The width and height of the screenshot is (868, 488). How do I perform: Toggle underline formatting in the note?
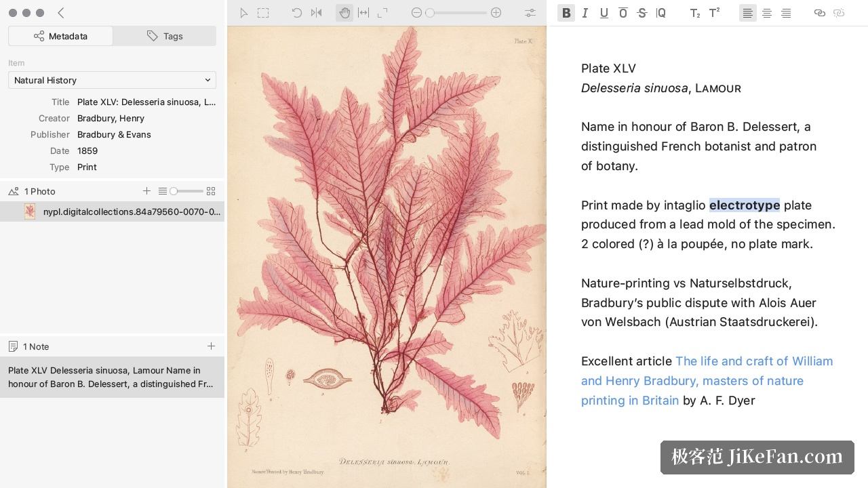pos(604,13)
